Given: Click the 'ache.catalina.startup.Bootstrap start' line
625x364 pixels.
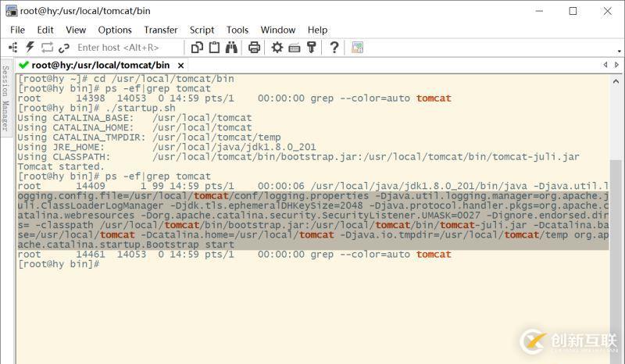Looking at the screenshot, I should click(126, 244).
